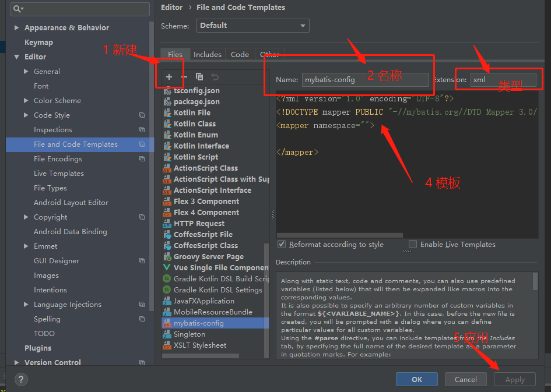Click the Description panel vertical scrollbar
The height and width of the screenshot is (392, 551).
pos(535,281)
